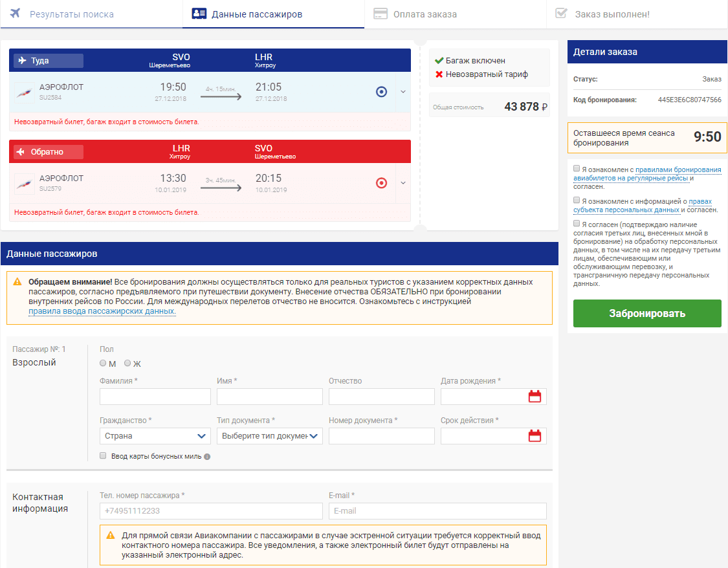Click the calendar icon in Дата рождения field
Image resolution: width=728 pixels, height=568 pixels.
[535, 397]
